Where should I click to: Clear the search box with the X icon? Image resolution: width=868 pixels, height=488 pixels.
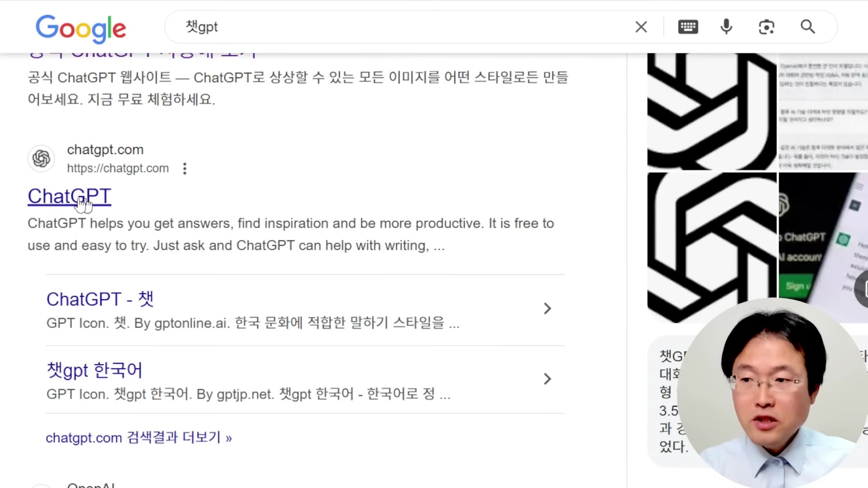pyautogui.click(x=641, y=27)
